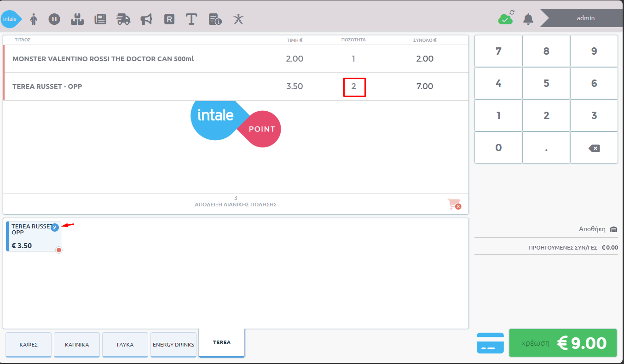This screenshot has width=624, height=364.
Task: Open the delivery truck icon
Action: 123,19
